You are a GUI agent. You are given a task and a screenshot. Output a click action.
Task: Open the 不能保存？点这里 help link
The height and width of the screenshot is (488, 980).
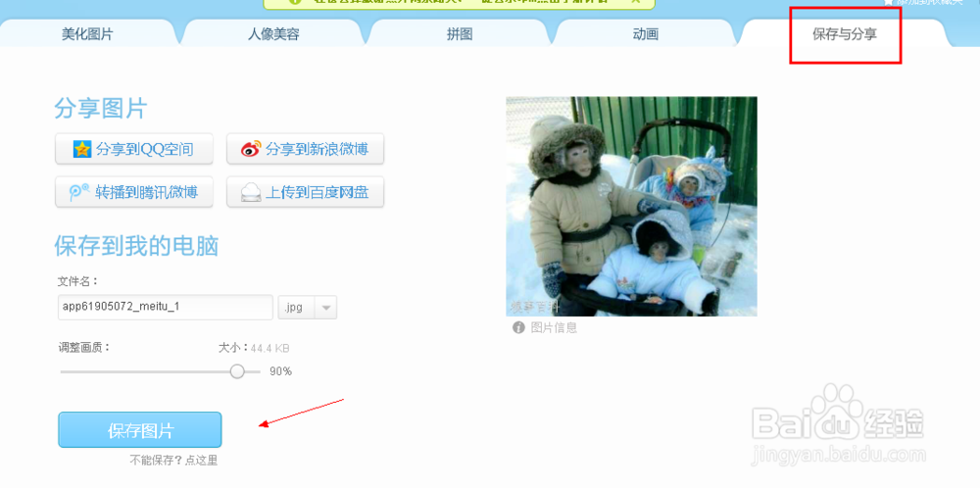[x=173, y=462]
